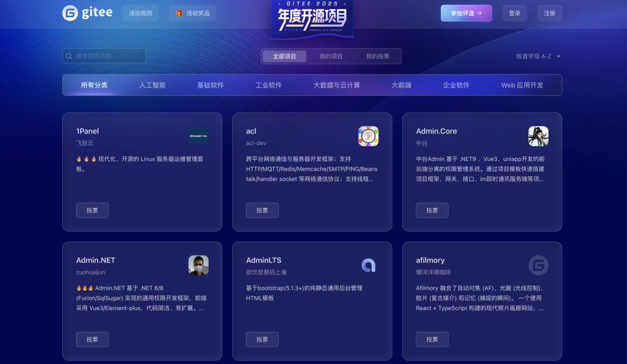
Task: Click the acl description about 跨平台网络通信
Action: point(312,169)
